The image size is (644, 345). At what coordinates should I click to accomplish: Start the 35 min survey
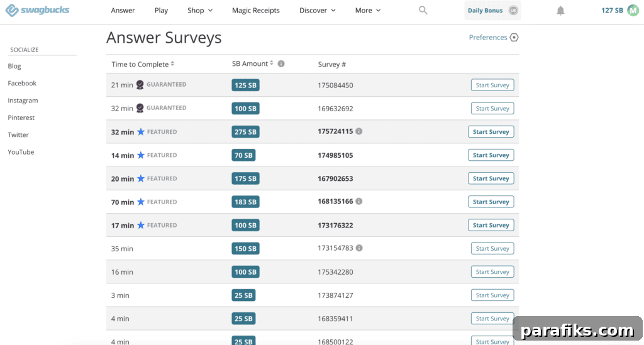492,248
